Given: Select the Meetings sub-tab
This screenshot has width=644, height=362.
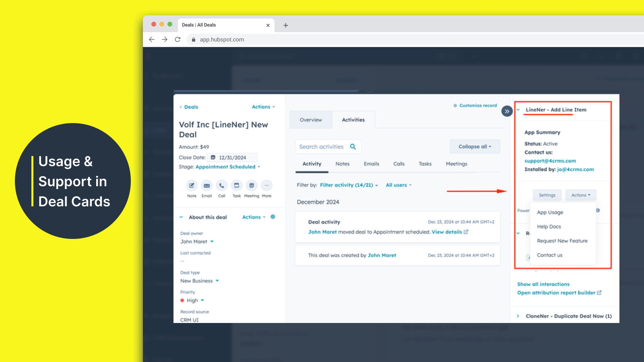Looking at the screenshot, I should click(x=456, y=164).
